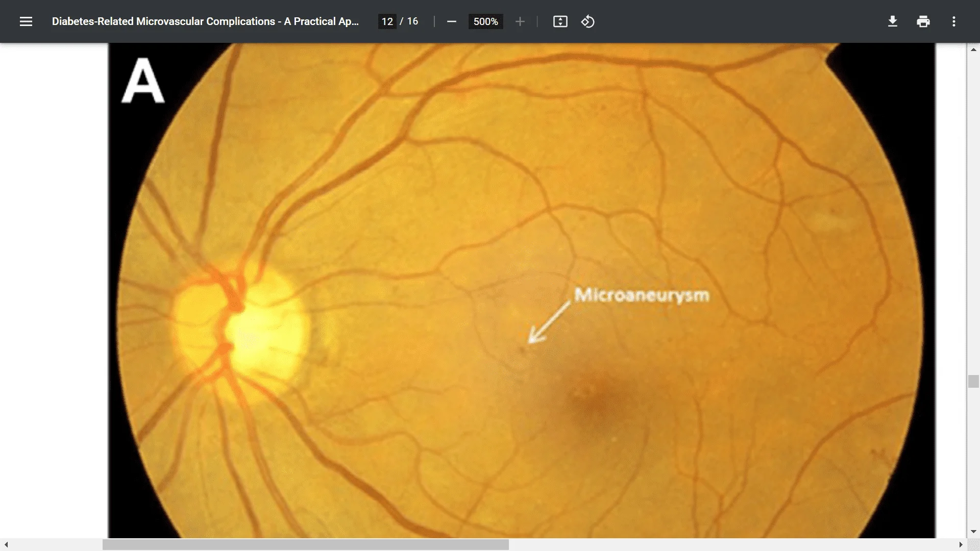This screenshot has width=980, height=551.
Task: Click the horizontal scrollbar thumb
Action: click(305, 545)
